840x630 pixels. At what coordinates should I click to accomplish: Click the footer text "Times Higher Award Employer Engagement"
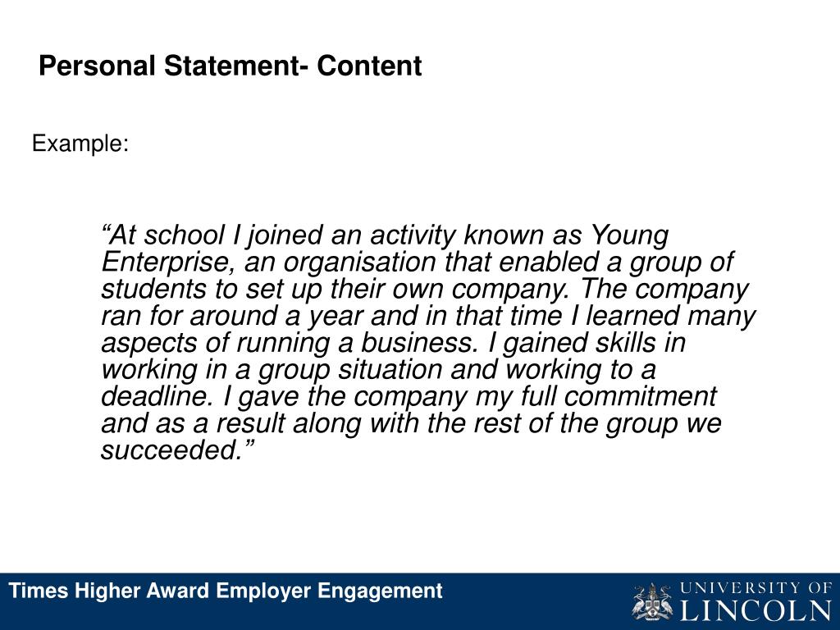click(226, 591)
